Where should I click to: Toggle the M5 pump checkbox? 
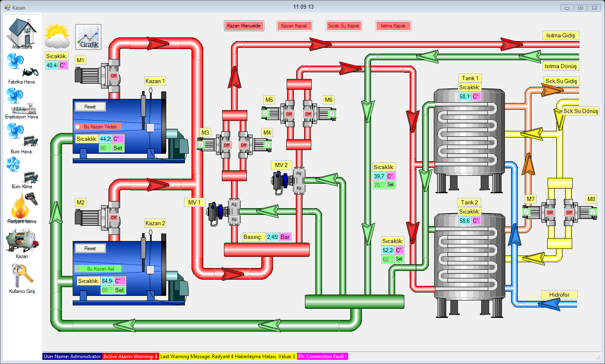(266, 113)
